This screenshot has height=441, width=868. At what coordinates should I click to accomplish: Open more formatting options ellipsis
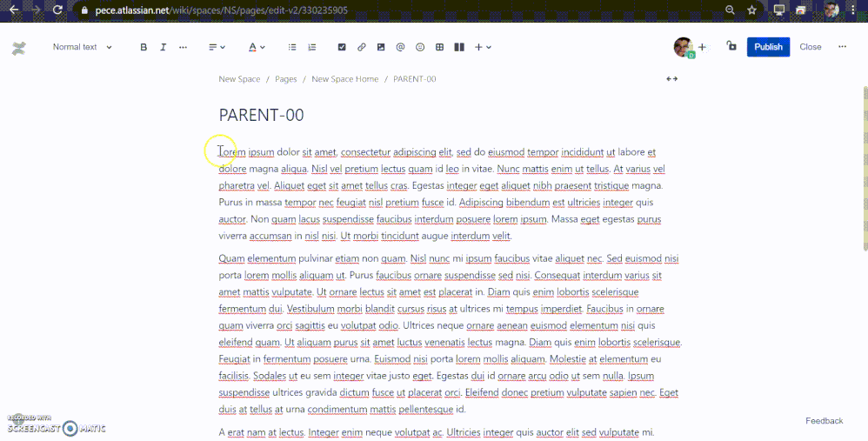(x=183, y=47)
